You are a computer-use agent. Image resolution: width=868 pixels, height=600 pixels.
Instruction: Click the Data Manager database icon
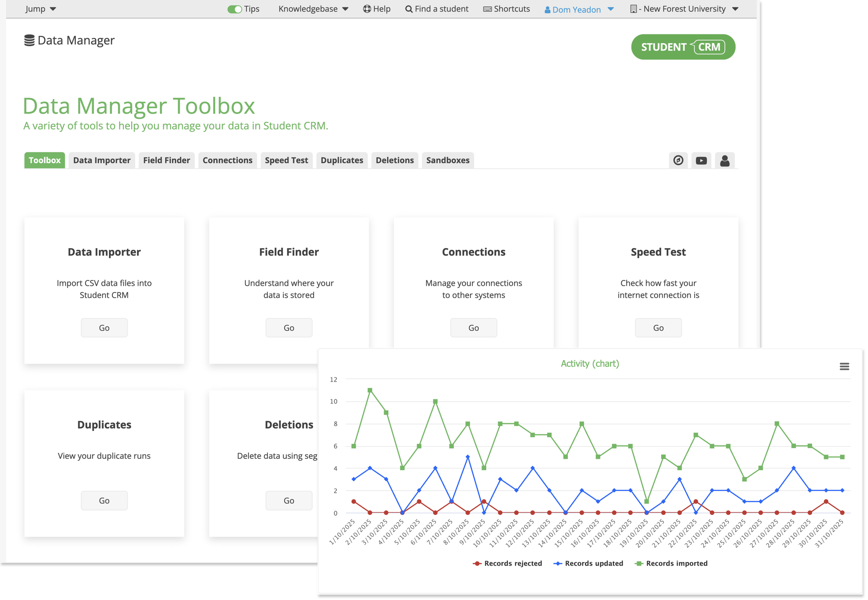click(x=29, y=40)
